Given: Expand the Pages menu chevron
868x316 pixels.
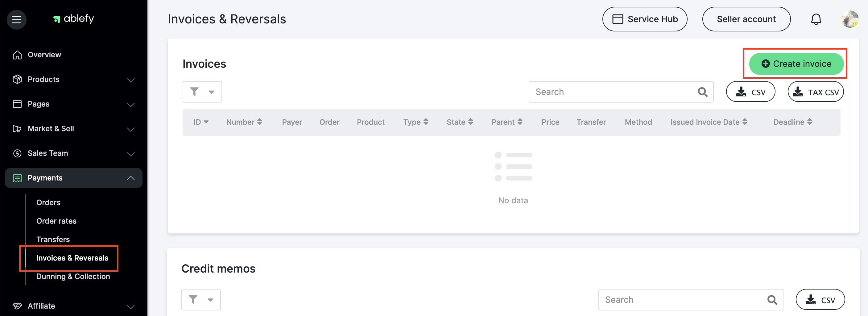Looking at the screenshot, I should 131,105.
